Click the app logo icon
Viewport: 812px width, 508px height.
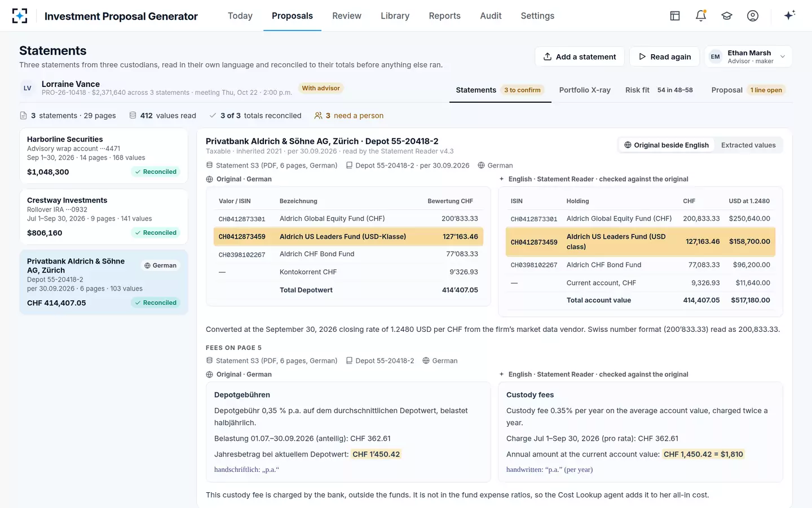click(x=20, y=16)
